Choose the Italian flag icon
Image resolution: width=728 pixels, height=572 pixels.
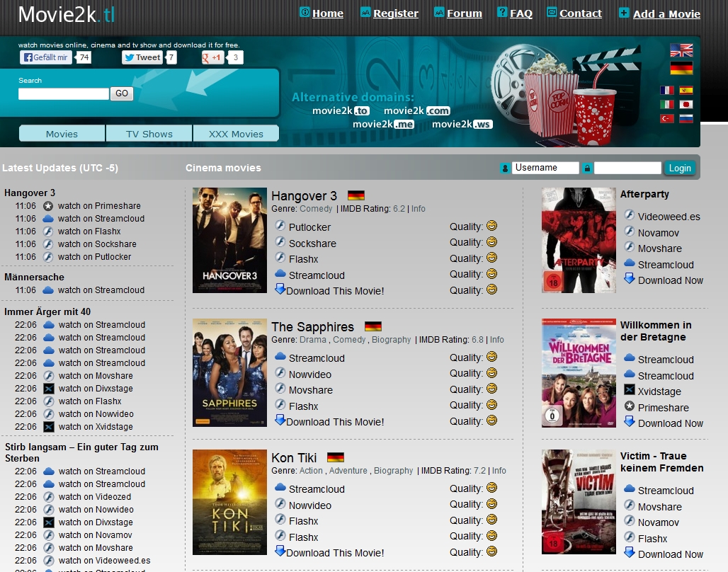pos(666,105)
